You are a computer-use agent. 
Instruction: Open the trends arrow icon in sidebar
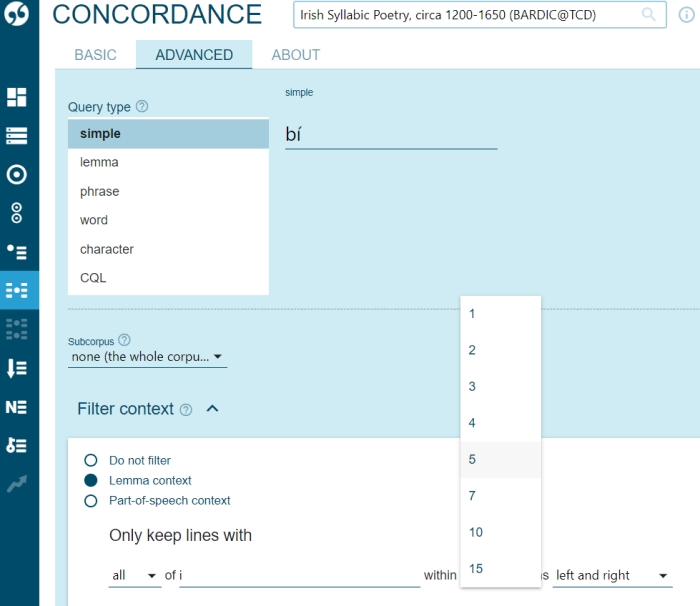point(17,484)
